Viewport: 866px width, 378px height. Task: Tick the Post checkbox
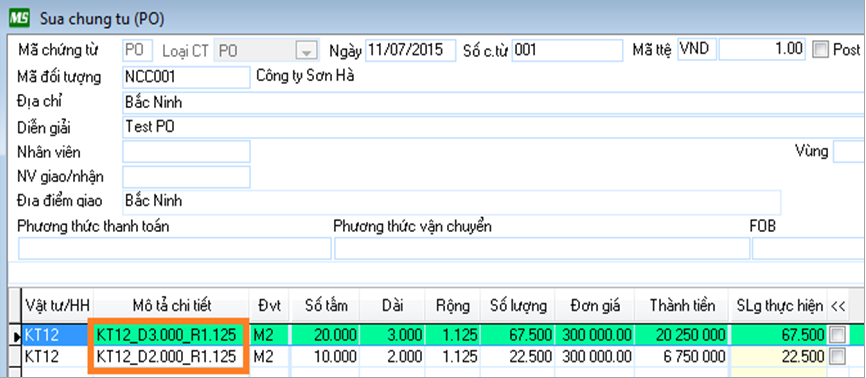(822, 50)
